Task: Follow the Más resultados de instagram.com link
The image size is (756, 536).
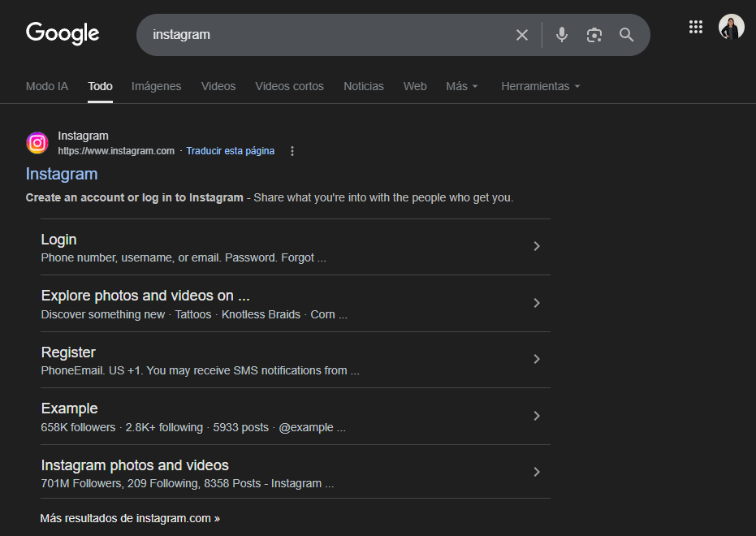Action: pyautogui.click(x=130, y=517)
